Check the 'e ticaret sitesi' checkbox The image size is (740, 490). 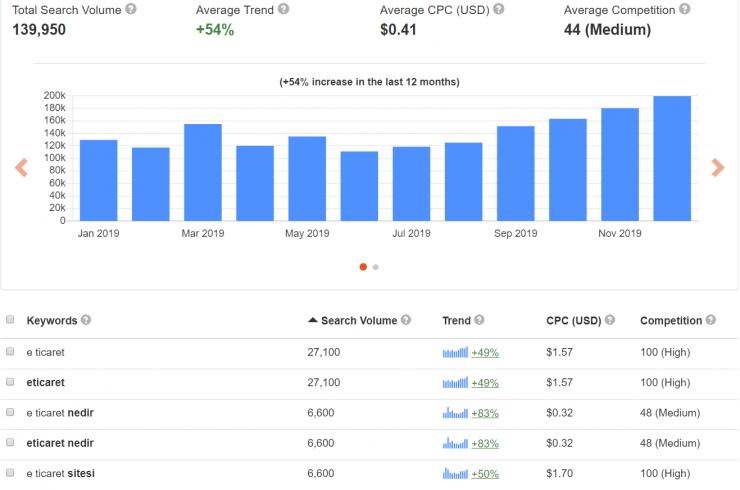(x=10, y=473)
